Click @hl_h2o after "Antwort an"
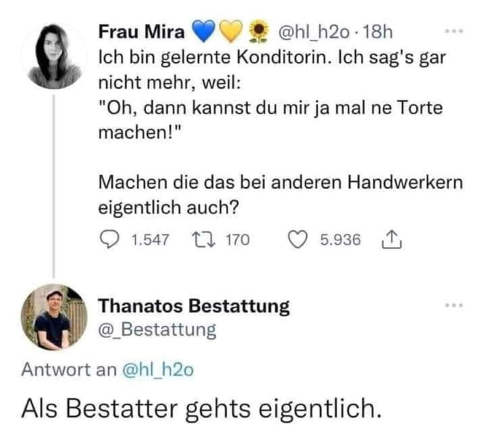Viewport: 486px width, 448px height. [158, 371]
